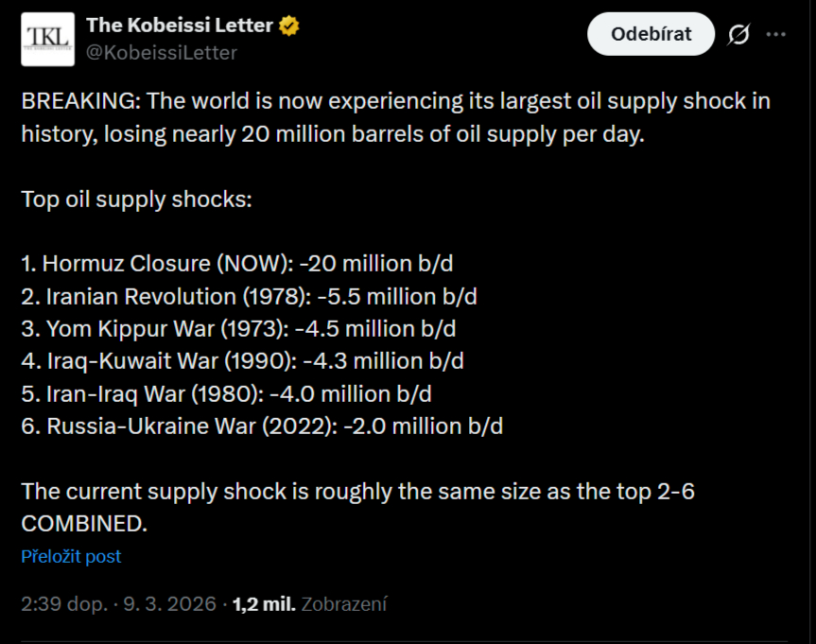
Task: Click the gold verified badge
Action: tap(289, 26)
